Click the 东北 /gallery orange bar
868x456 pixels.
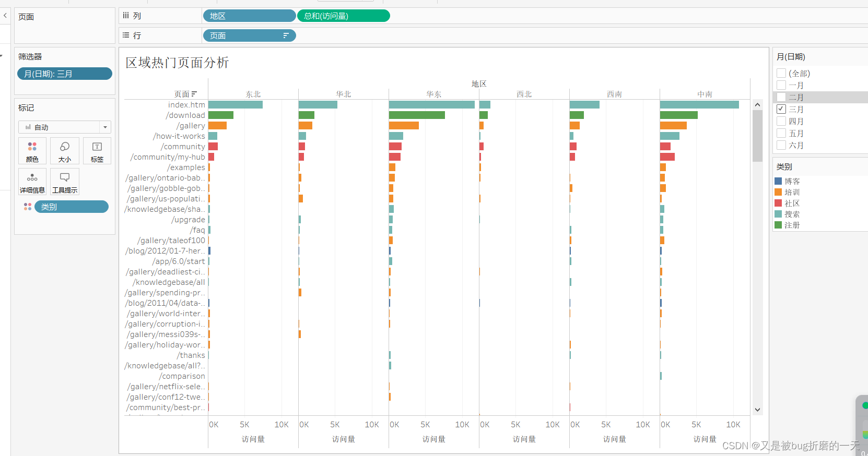pyautogui.click(x=217, y=126)
